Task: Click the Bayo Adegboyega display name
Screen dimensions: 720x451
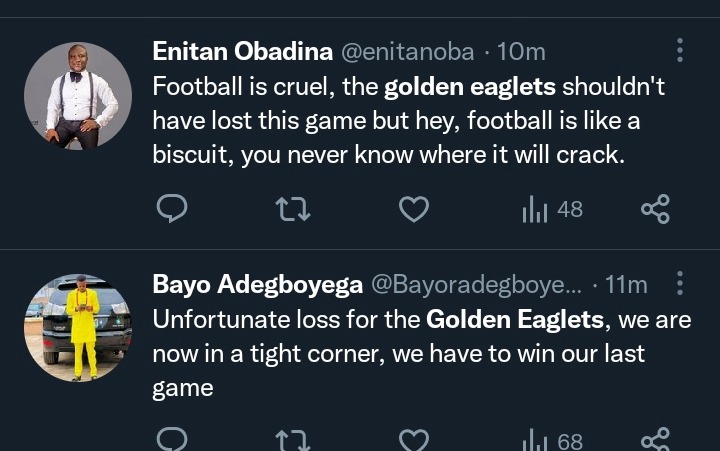Action: click(x=257, y=285)
